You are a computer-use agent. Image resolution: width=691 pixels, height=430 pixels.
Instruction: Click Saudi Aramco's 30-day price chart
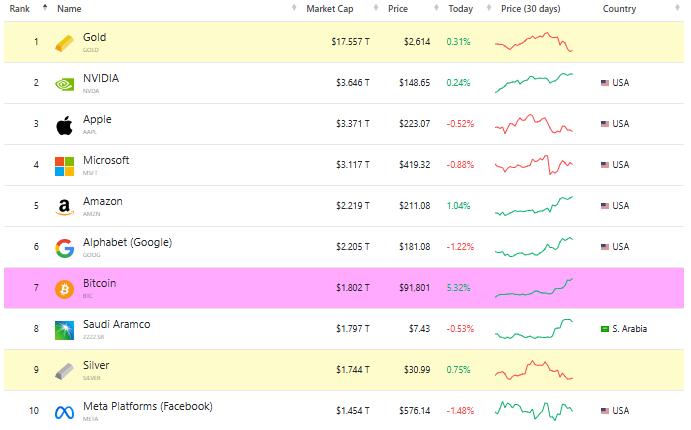pos(534,329)
